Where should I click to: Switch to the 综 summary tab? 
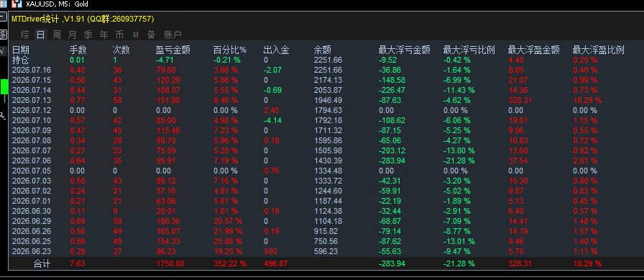tap(24, 35)
